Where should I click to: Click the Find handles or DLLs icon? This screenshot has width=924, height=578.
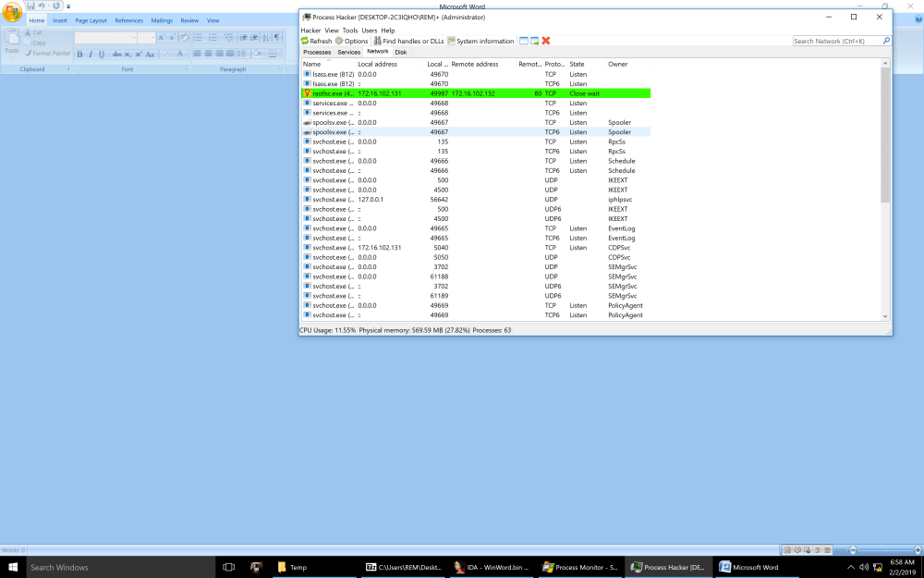[x=378, y=41]
